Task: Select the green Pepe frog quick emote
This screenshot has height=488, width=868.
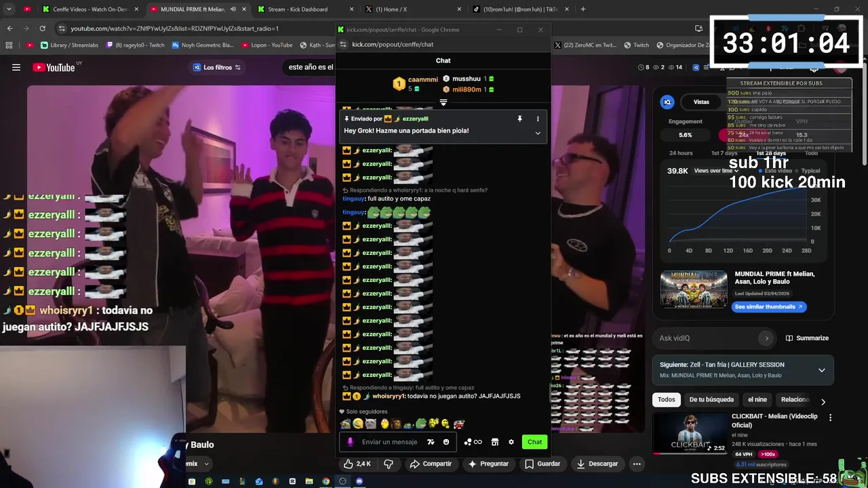Action: 420,424
